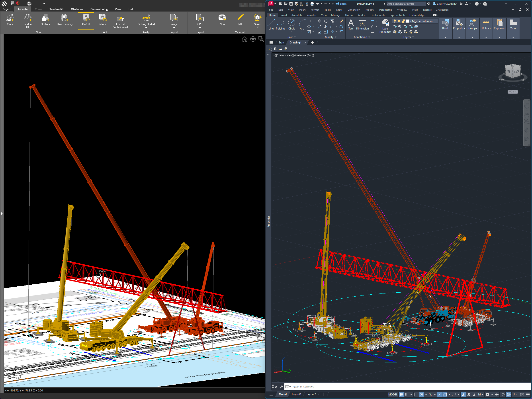Screen dimensions: 532x399
Task: Open annotation scale 1:1 dropdown
Action: tap(481, 394)
